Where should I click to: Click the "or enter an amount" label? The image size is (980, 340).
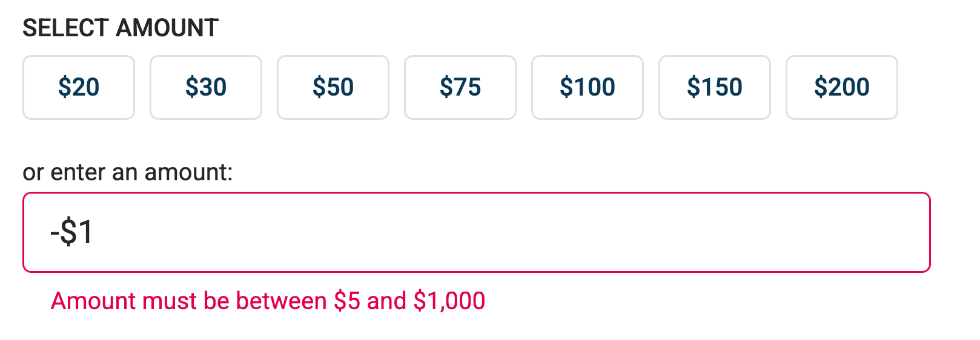point(127,172)
